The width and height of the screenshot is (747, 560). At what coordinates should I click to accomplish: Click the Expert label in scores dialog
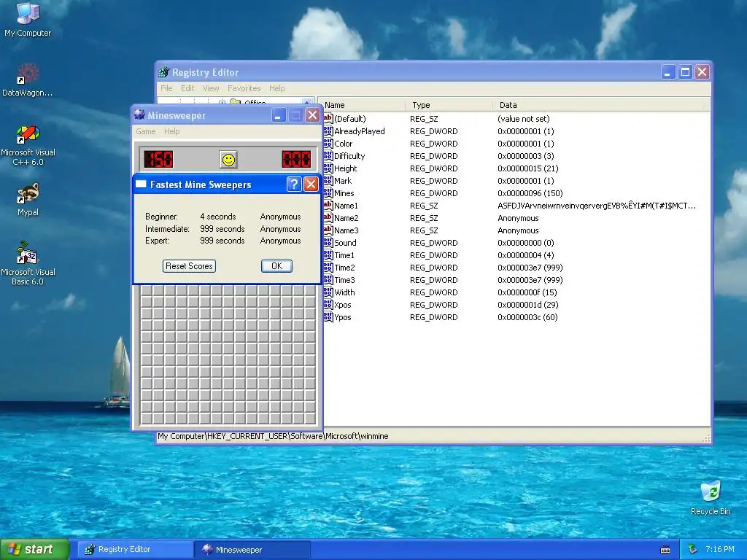click(157, 241)
